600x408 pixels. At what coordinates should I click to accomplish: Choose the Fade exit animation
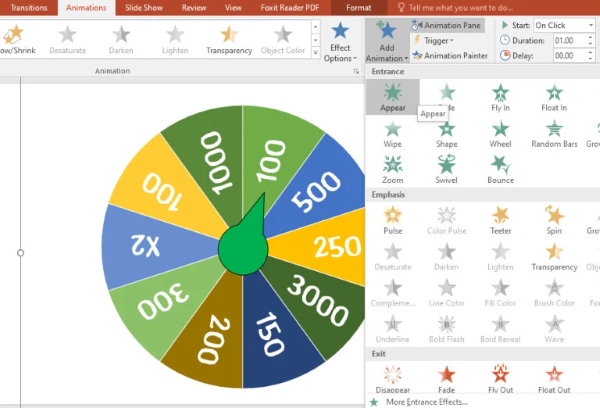(446, 379)
